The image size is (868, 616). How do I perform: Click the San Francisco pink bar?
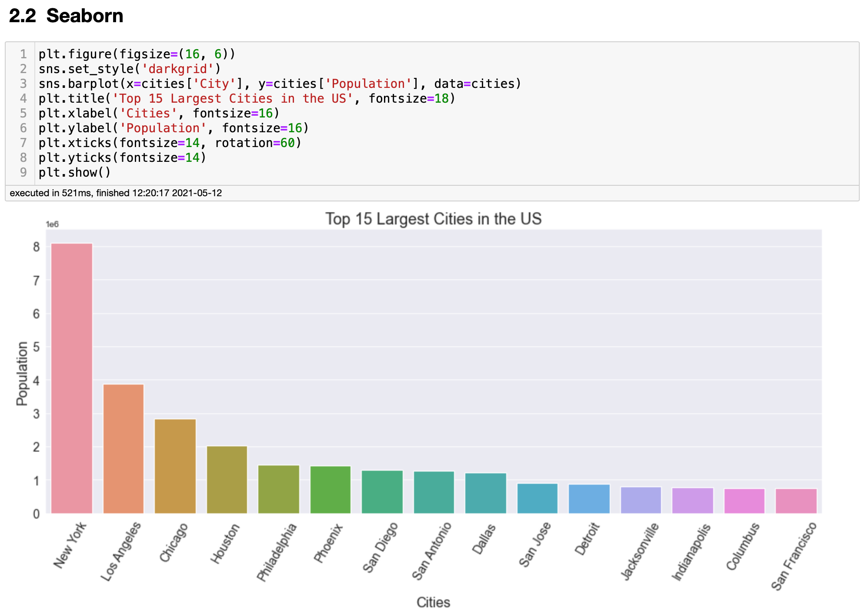click(x=796, y=501)
